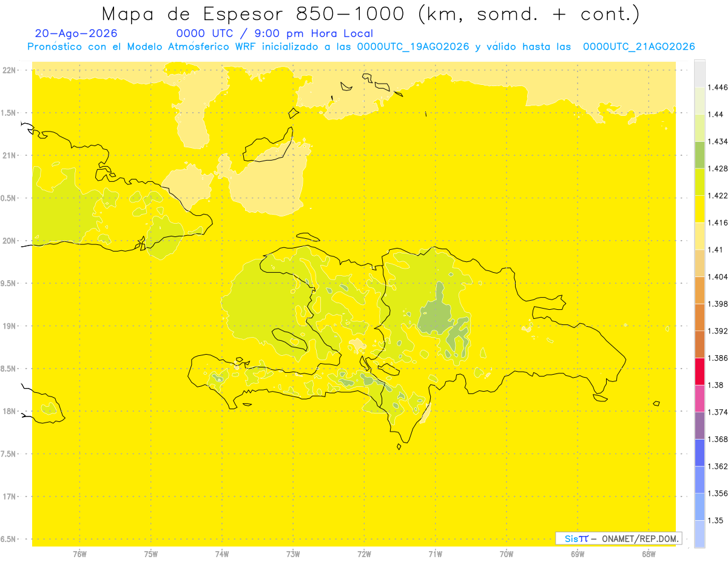Click the '69W' longitude label
728x562 pixels.
point(578,554)
